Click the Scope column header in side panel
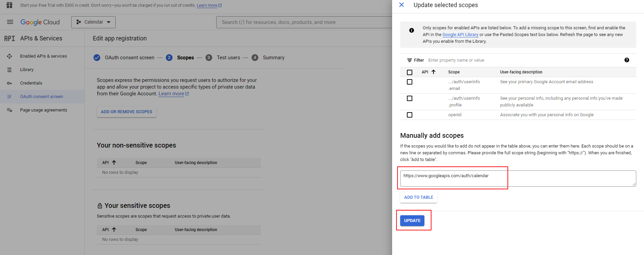644x255 pixels. [x=454, y=72]
